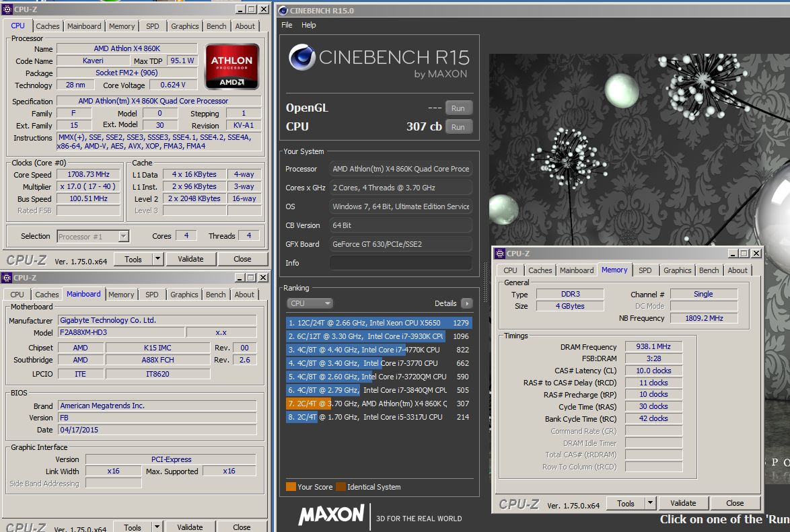
Task: Expand Tools dropdown arrow in top CPU-Z
Action: tap(157, 259)
